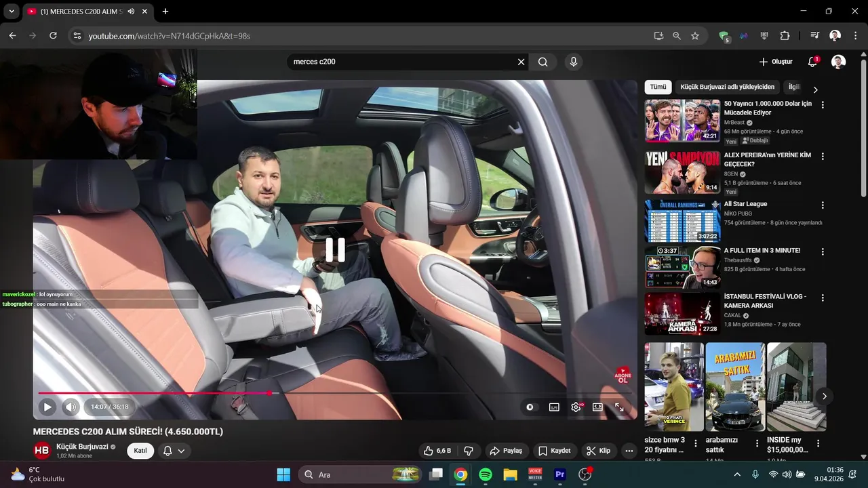Open A FULL ITEM IN 3 MINUTE! video
The width and height of the screenshot is (868, 488).
click(762, 251)
